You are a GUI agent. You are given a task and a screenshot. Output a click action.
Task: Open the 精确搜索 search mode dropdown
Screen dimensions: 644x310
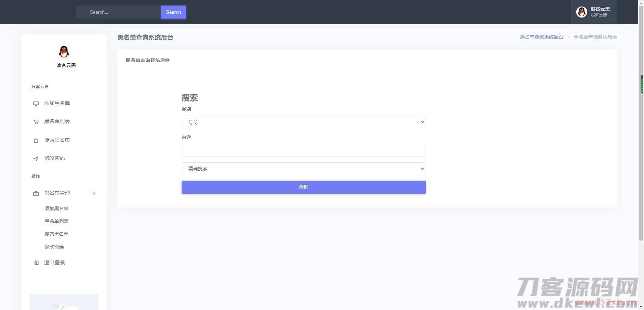pyautogui.click(x=303, y=169)
